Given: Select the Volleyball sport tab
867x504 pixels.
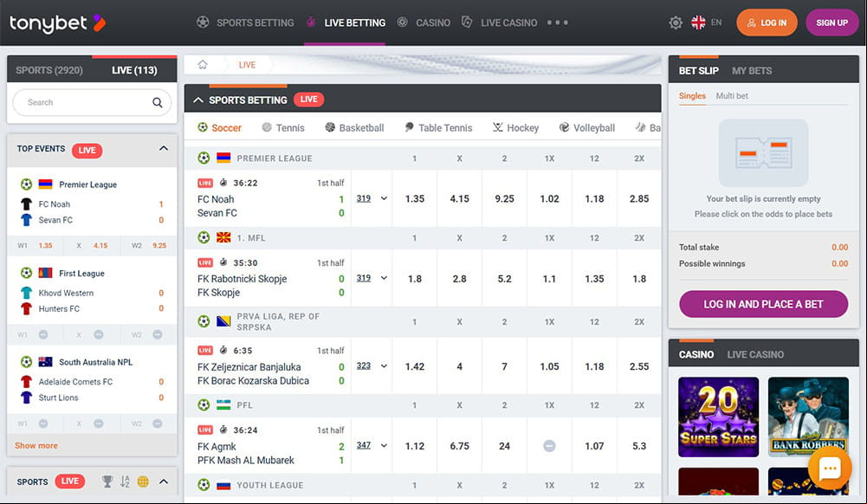Looking at the screenshot, I should click(586, 127).
